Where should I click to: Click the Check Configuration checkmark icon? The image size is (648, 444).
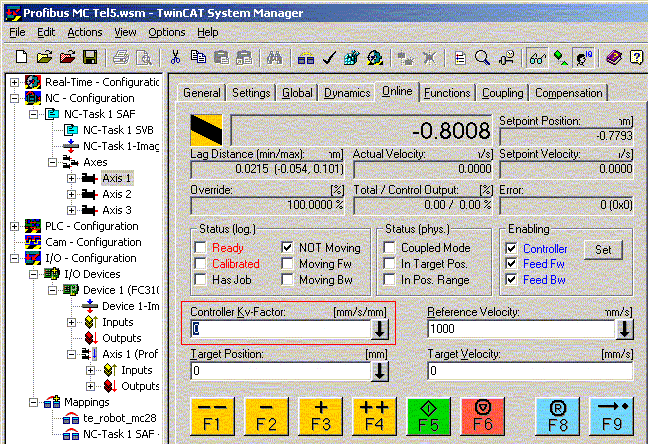tap(329, 57)
